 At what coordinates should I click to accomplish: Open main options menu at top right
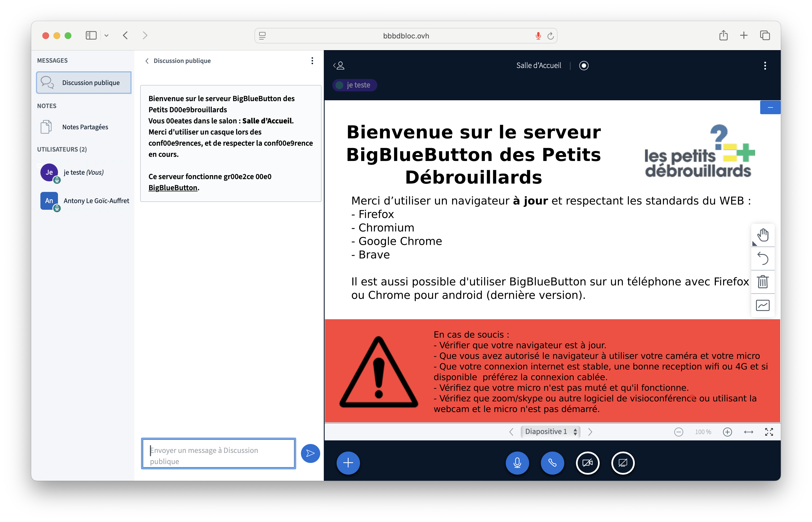[765, 66]
